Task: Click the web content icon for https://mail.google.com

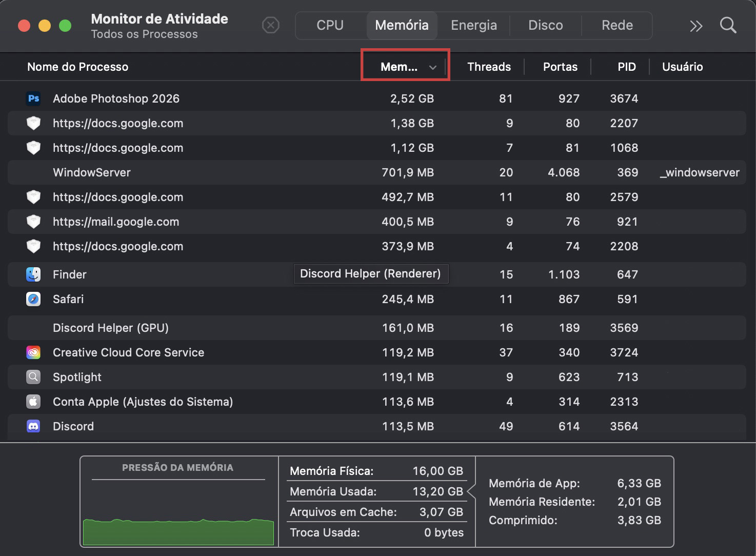Action: pyautogui.click(x=33, y=222)
